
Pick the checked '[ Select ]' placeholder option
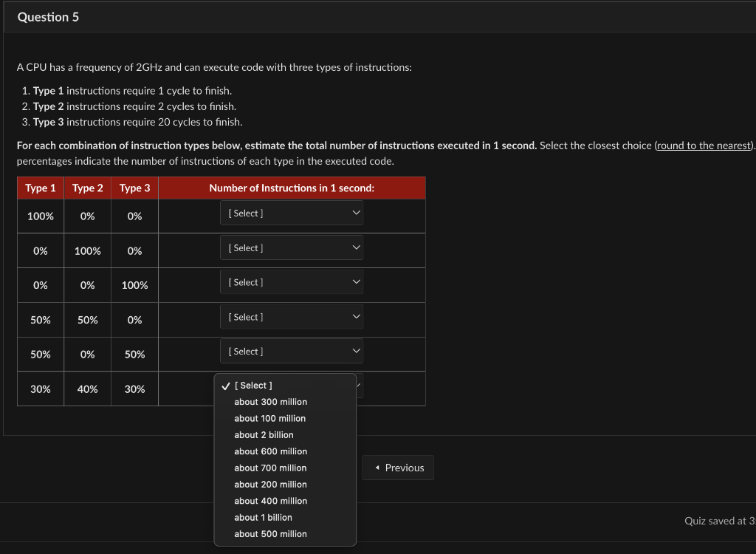[x=285, y=386]
